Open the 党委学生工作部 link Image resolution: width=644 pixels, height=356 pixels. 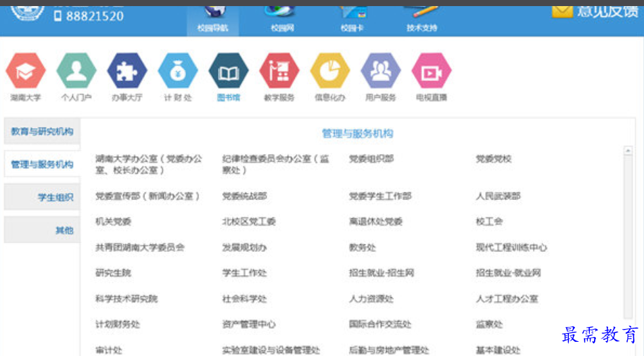(380, 196)
